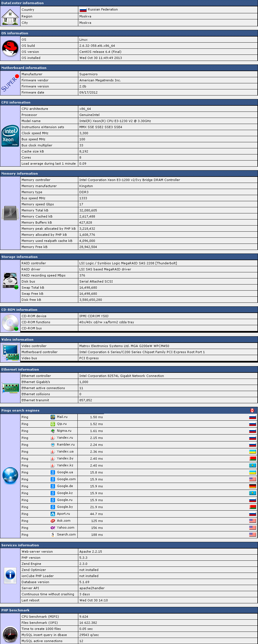Click the US flag in Ask.com row
Screen dimensions: 258x644
pyautogui.click(x=252, y=521)
